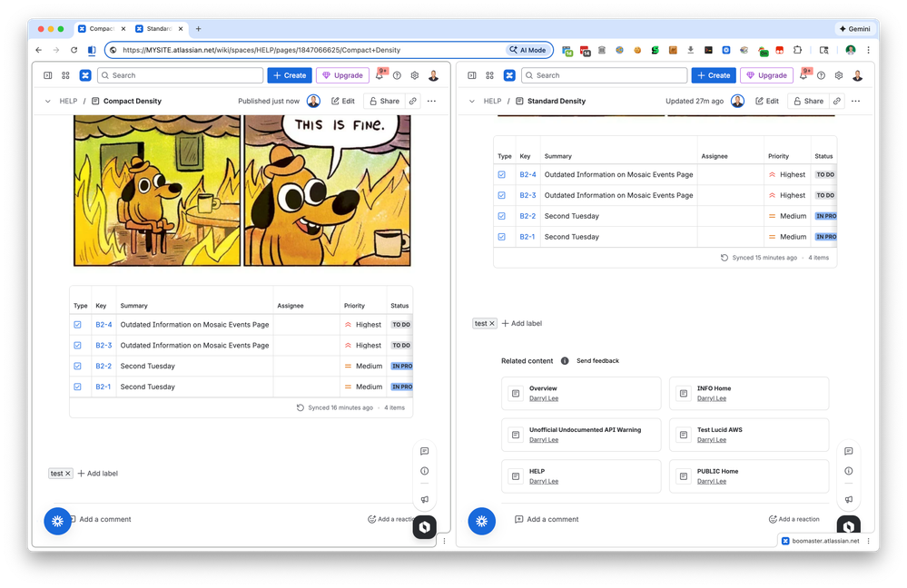The width and height of the screenshot is (907, 588).
Task: Toggle B2-3 task type icon in right table
Action: [501, 195]
